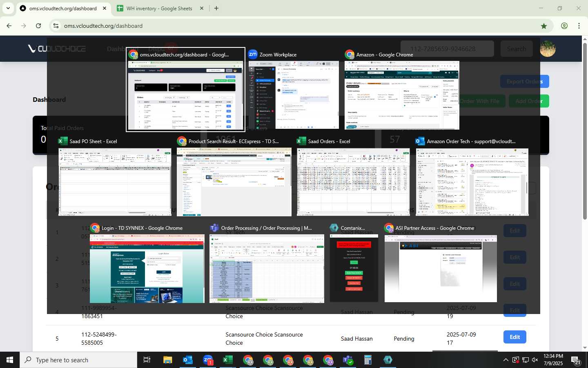The image size is (588, 368).
Task: Click Chrome icon beside ASI Partner Access title
Action: 389,228
